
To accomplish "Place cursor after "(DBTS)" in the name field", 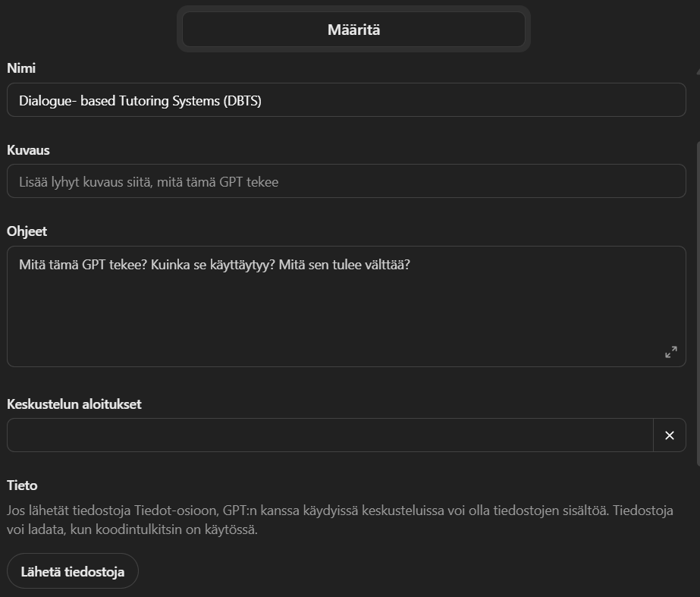I will (262, 101).
